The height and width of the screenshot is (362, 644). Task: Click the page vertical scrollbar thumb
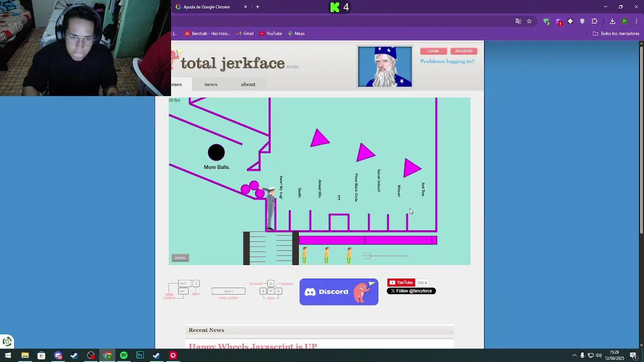[x=641, y=140]
